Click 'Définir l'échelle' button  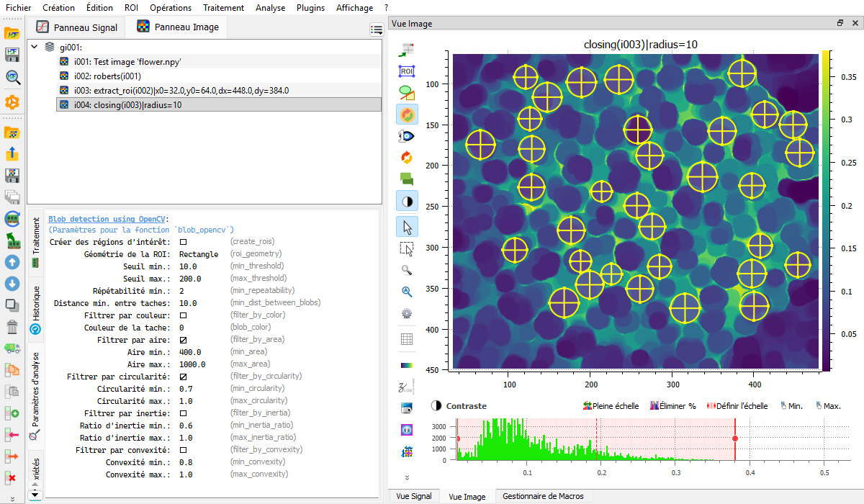737,406
